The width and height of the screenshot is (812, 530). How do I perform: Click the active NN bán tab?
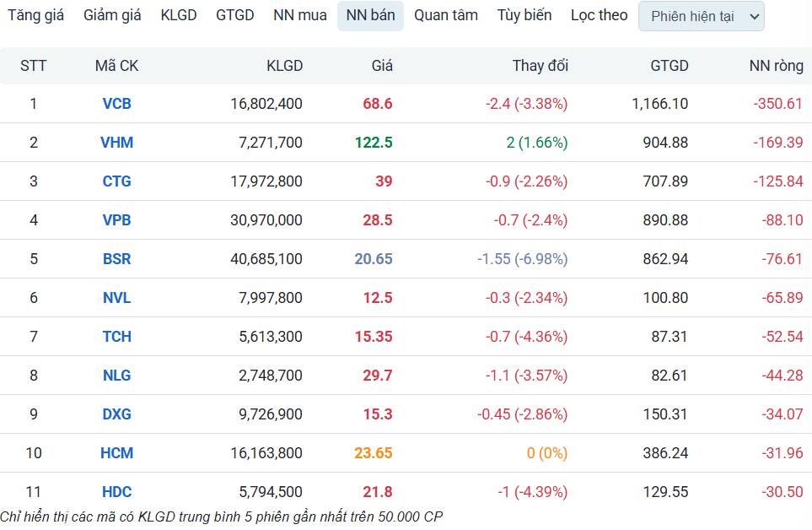coord(370,15)
